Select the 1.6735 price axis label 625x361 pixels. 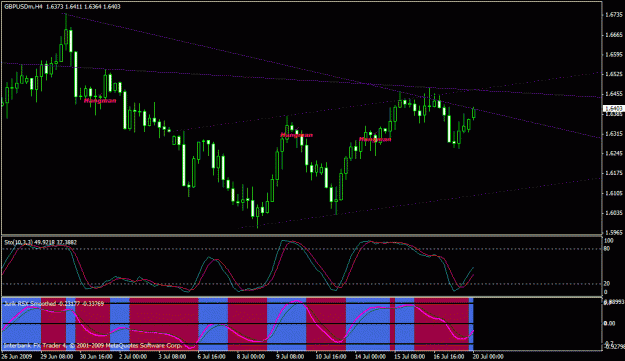614,15
